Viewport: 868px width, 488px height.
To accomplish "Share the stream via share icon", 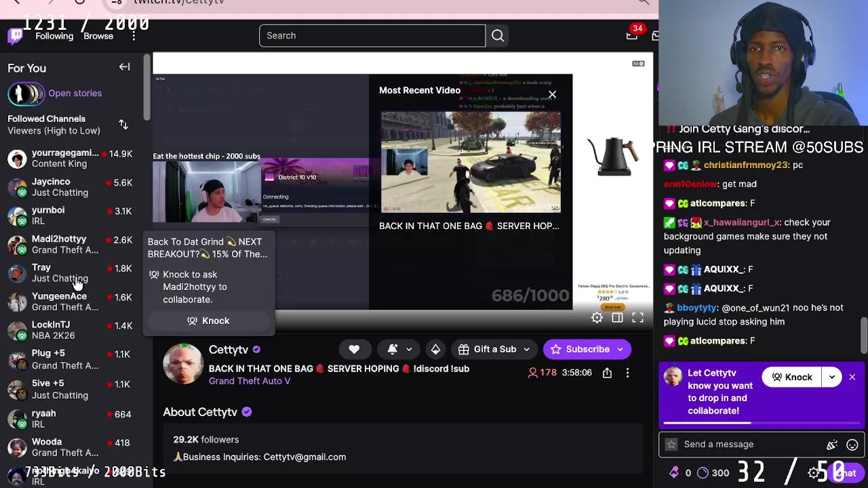I will pyautogui.click(x=607, y=373).
